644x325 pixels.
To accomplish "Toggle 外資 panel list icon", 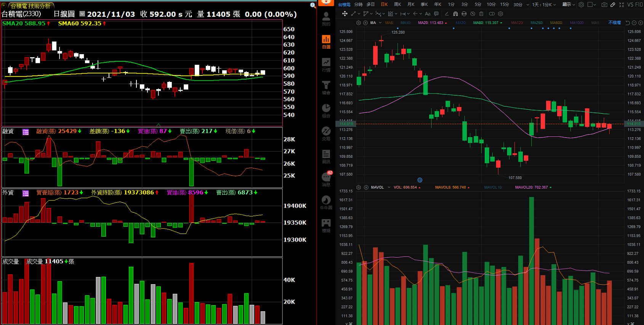I will (26, 193).
